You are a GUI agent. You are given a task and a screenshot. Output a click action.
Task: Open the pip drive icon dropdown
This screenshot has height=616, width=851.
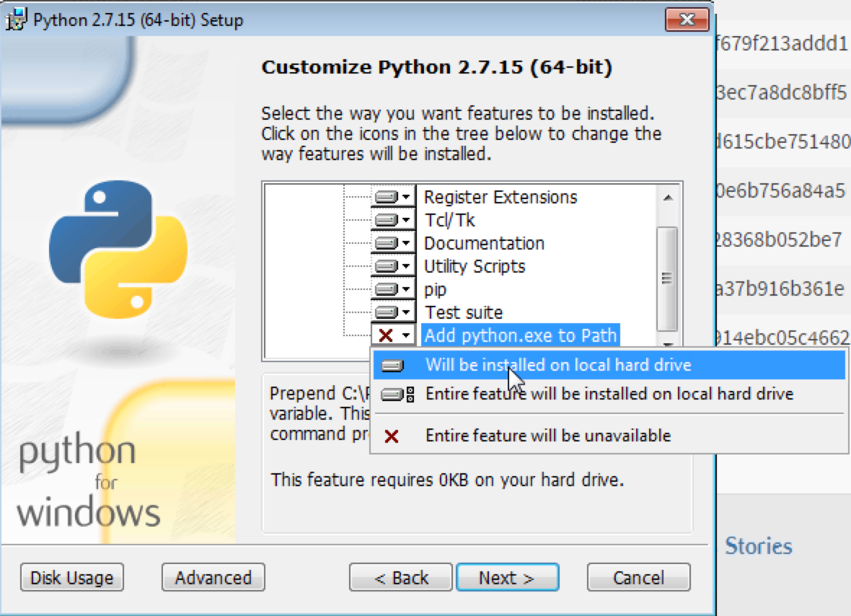click(x=394, y=289)
